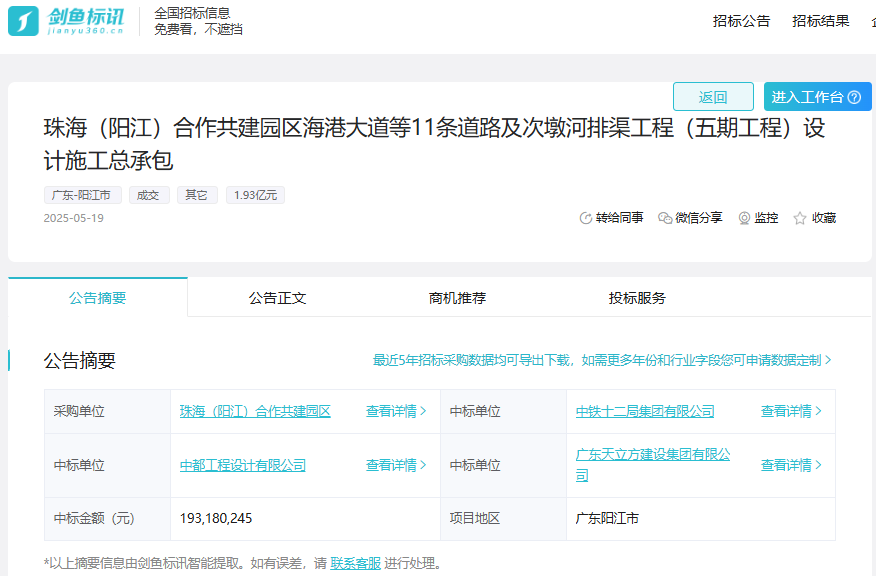Click the 项目地区 label cell
Image resolution: width=876 pixels, height=576 pixels.
[x=503, y=518]
